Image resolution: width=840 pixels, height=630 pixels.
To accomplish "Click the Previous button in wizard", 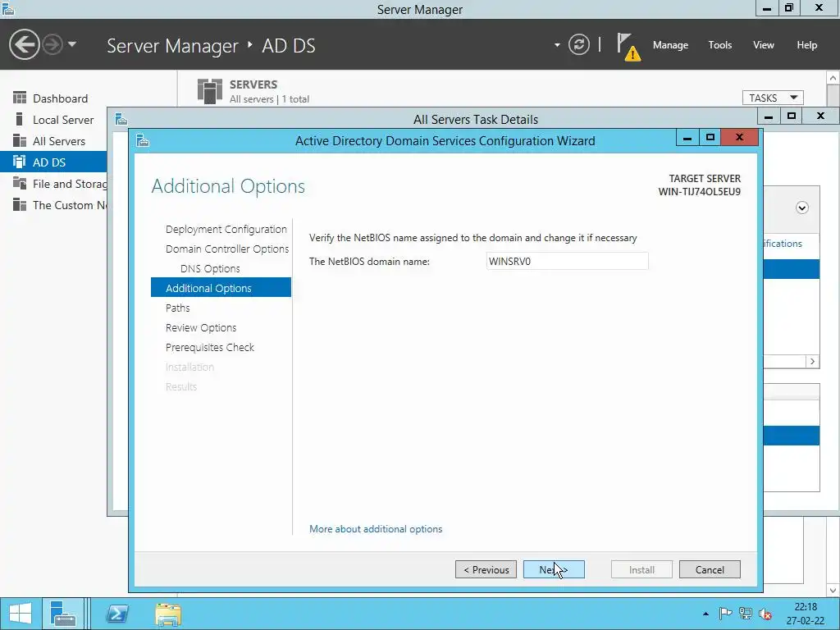I will 486,569.
